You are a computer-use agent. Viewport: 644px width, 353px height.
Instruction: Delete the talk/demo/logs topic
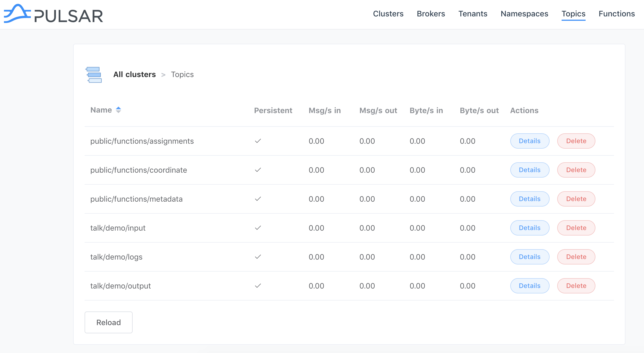tap(576, 257)
